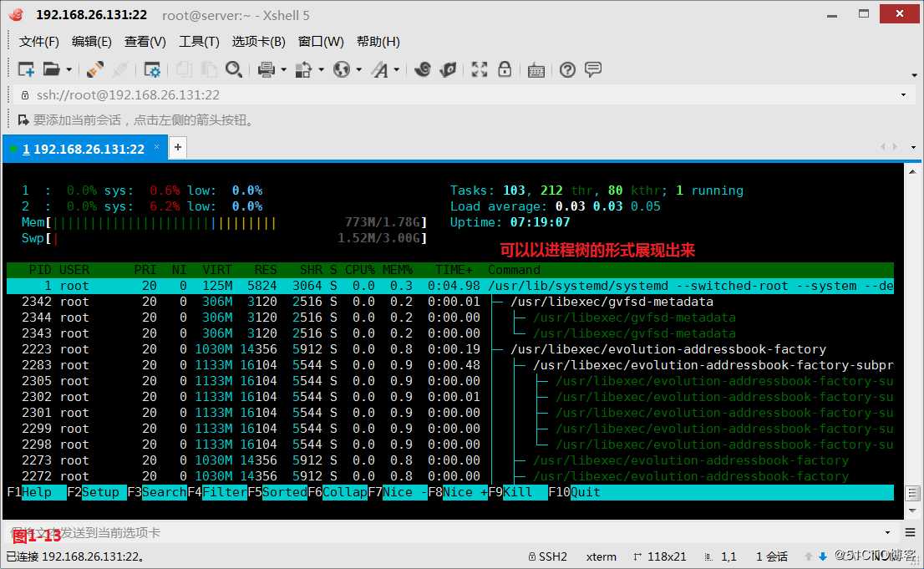Open the tab list dropdown arrow
Screen dimensions: 924x569
tap(913, 147)
